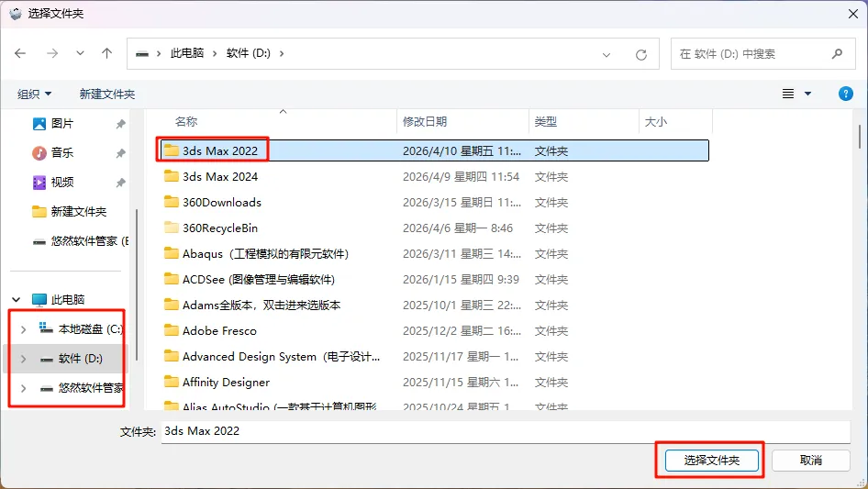
Task: Click the magnifier search icon
Action: [837, 54]
